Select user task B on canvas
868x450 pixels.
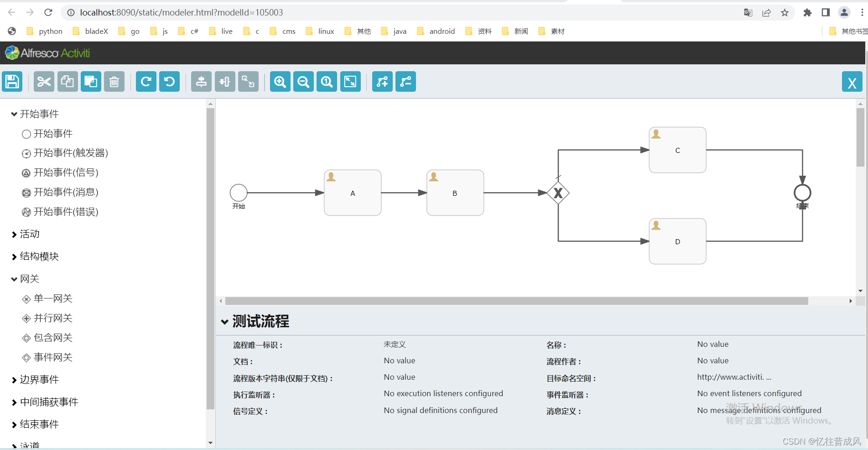[x=455, y=193]
